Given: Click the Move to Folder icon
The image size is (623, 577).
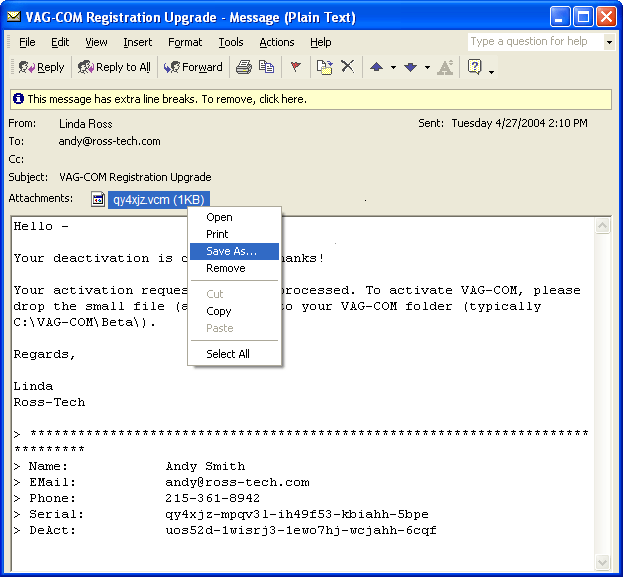Looking at the screenshot, I should tap(325, 67).
